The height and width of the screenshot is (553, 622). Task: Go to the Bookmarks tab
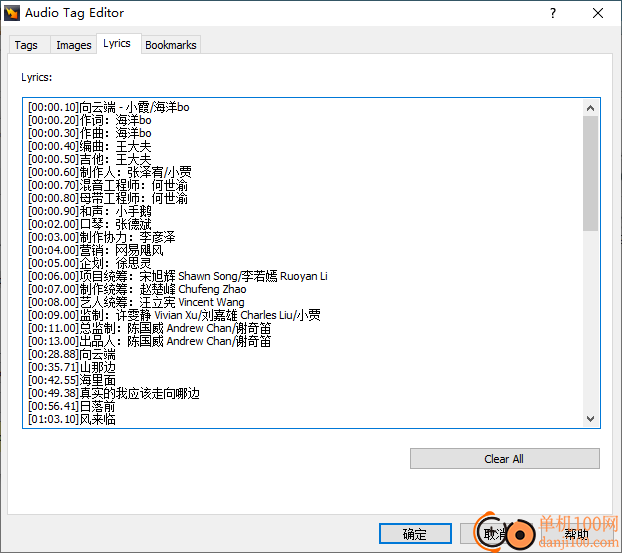coord(171,45)
